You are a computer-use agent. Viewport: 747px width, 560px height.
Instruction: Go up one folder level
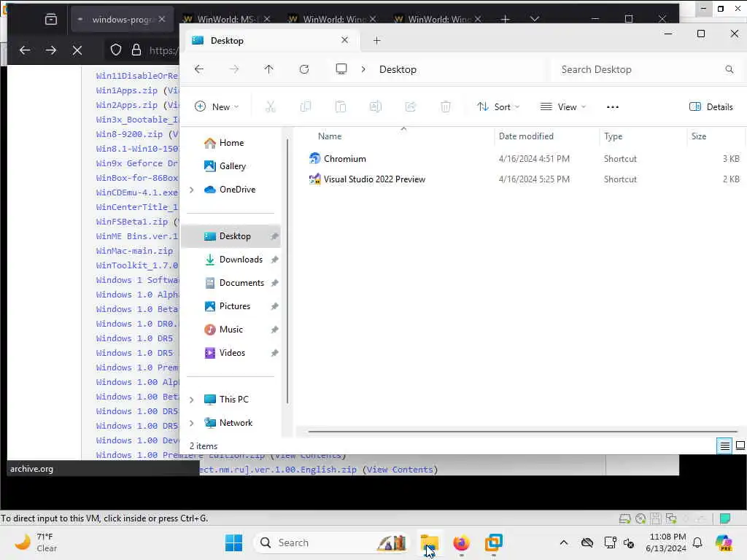click(x=268, y=69)
